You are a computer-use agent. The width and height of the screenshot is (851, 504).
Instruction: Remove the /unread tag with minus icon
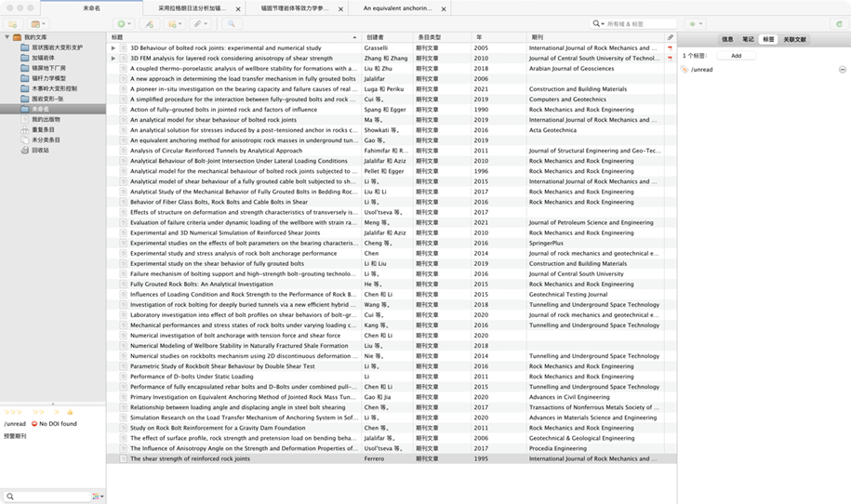pyautogui.click(x=843, y=70)
